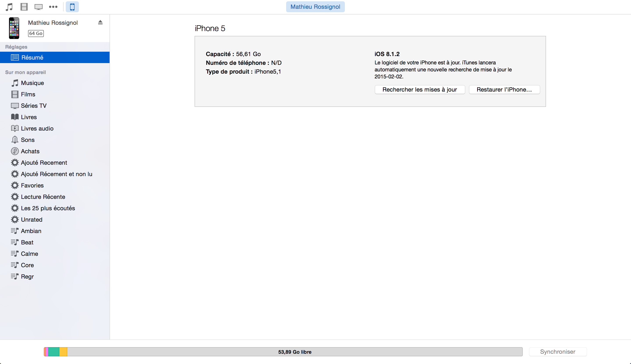Show more media types with three dots
The width and height of the screenshot is (631, 364).
[53, 7]
